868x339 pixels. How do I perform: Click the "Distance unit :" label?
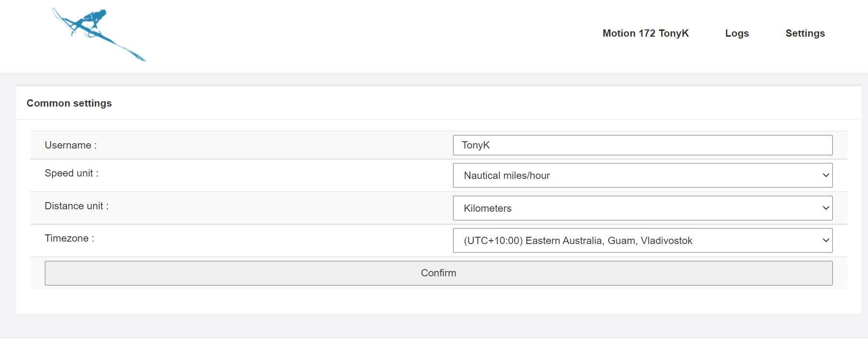[77, 206]
